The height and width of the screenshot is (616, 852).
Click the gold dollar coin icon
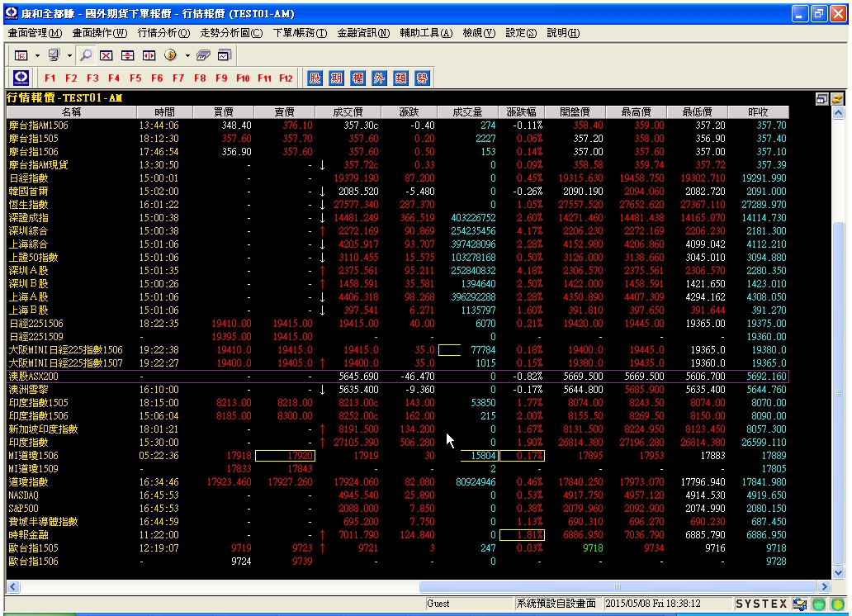pyautogui.click(x=171, y=55)
